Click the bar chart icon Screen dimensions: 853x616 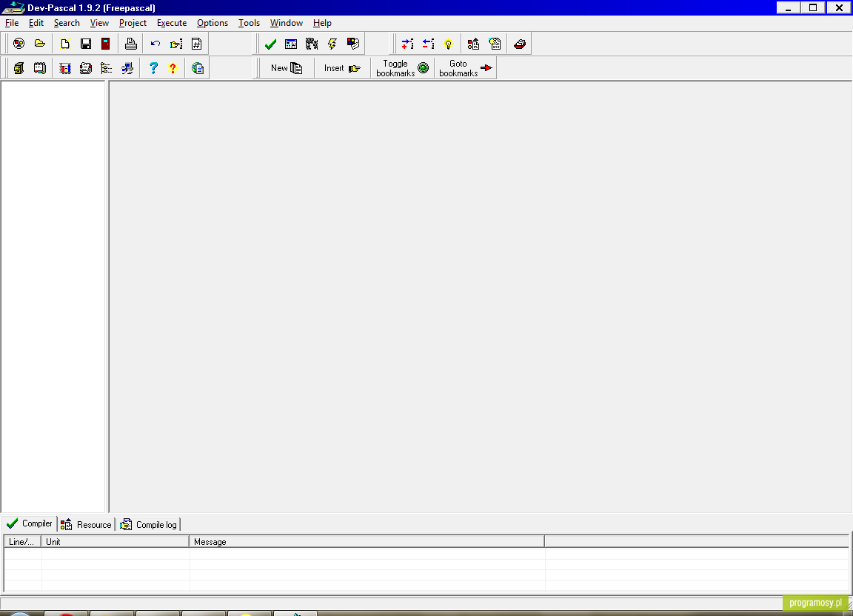[65, 68]
